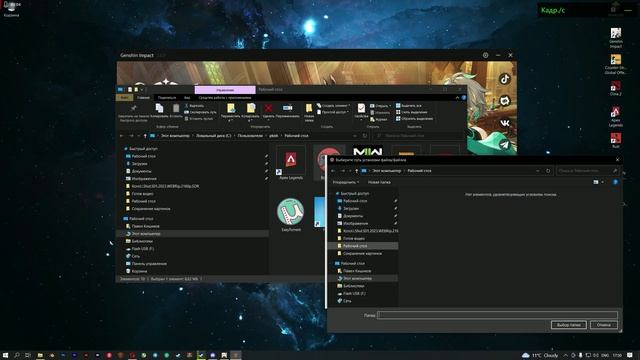Collapse the Explorer ribbon with the chevron

457,98
